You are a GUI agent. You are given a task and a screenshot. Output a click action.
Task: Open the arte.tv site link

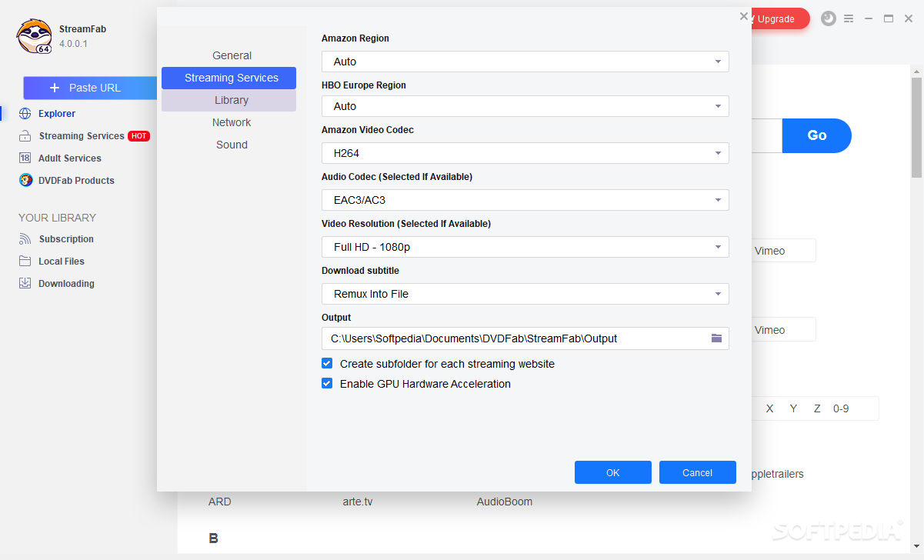coord(358,502)
